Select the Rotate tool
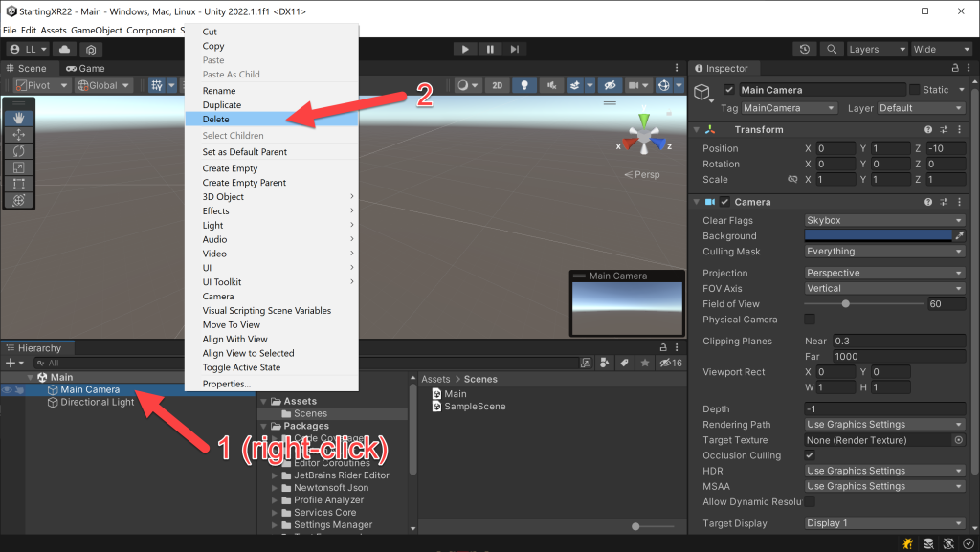Viewport: 980px width, 552px height. [19, 151]
